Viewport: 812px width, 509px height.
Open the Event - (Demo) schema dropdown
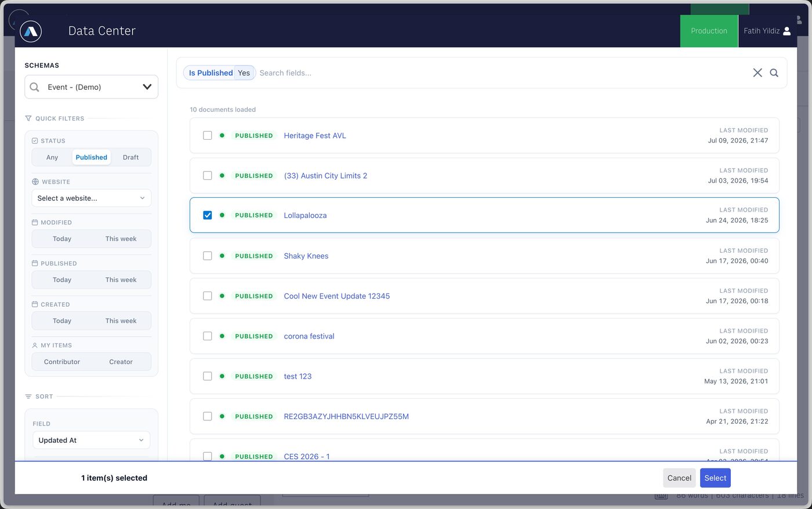pos(91,87)
